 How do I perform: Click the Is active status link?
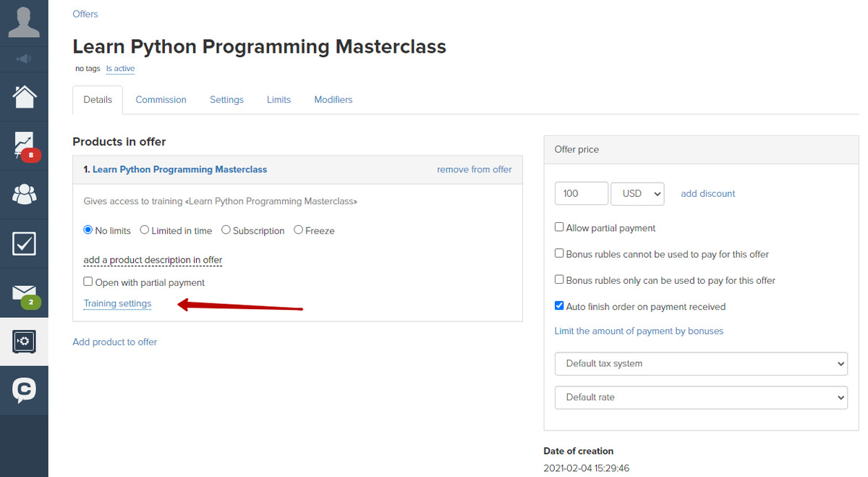(120, 69)
